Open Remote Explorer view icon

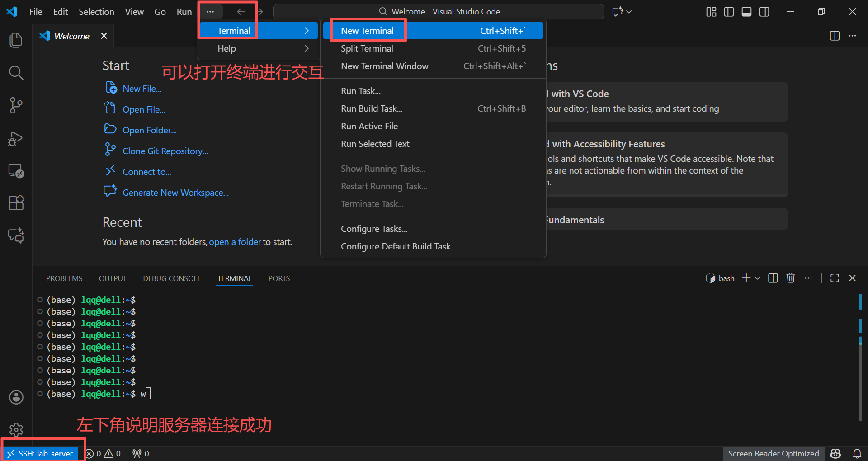[x=16, y=170]
